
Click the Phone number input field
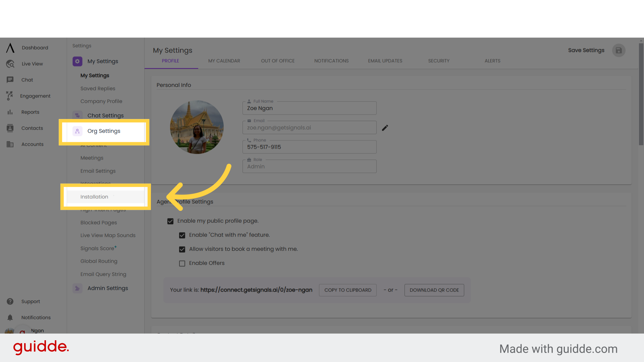pyautogui.click(x=310, y=147)
